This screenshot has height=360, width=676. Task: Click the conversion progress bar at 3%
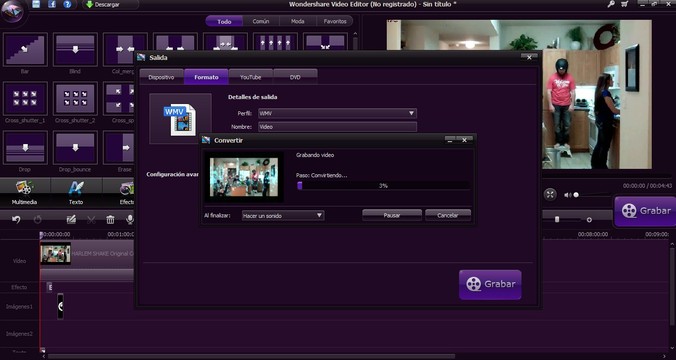[x=383, y=185]
